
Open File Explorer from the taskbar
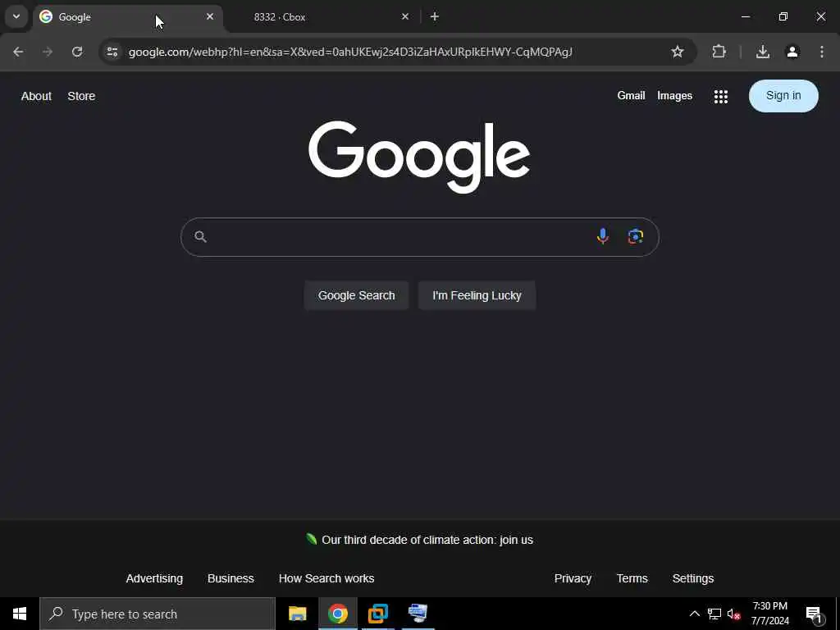pyautogui.click(x=297, y=614)
